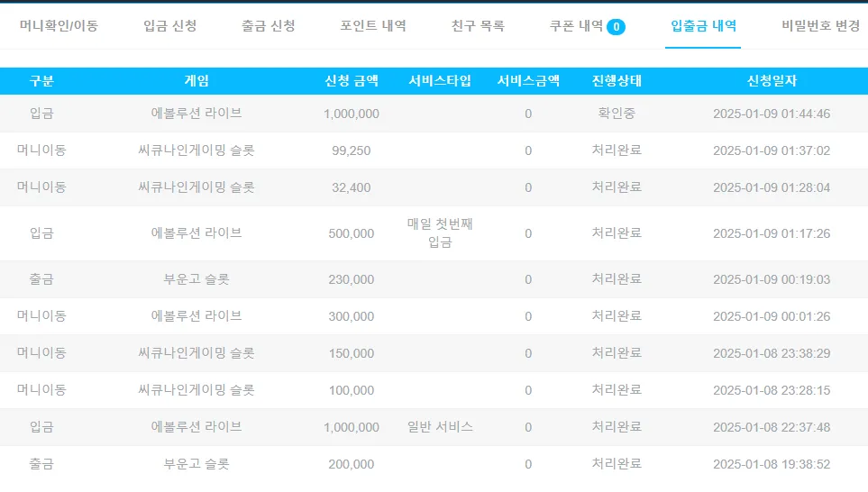Click the date 2025-01-08 23:38:29
Image resolution: width=868 pixels, height=492 pixels.
[x=772, y=353]
